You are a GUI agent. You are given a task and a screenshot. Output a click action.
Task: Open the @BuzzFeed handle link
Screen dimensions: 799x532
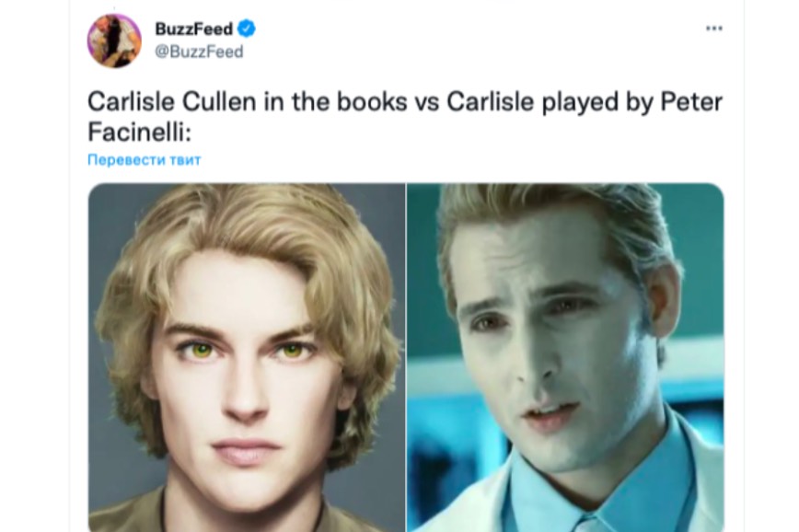tap(199, 52)
